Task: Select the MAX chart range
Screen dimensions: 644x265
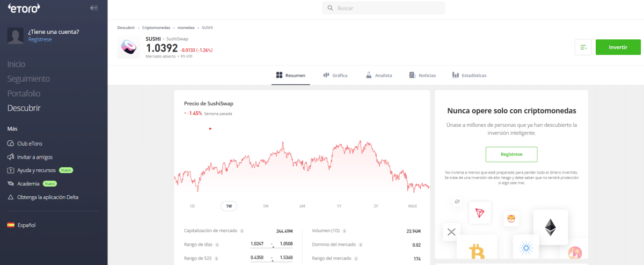Action: 413,206
